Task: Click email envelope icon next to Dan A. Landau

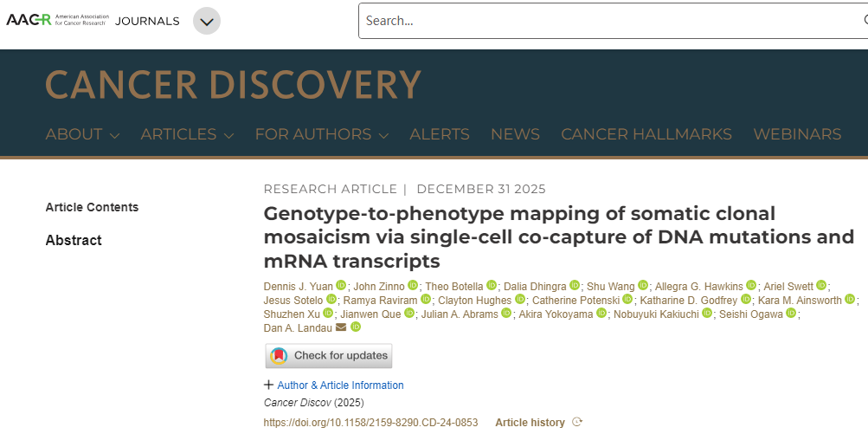Action: pos(340,327)
